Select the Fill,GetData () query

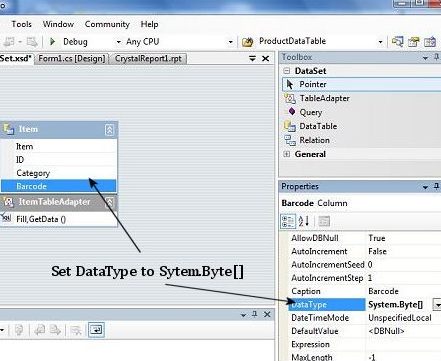tap(59, 219)
